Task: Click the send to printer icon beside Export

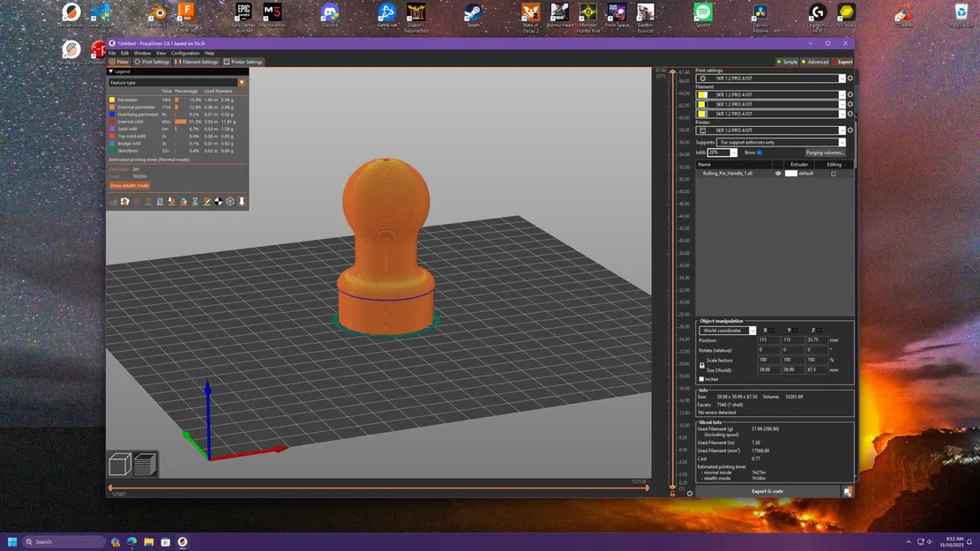Action: click(x=848, y=492)
